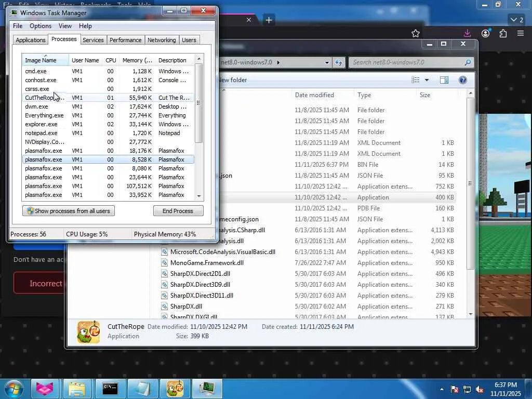Switch to the Applications tab
Image resolution: width=532 pixels, height=399 pixels.
31,40
